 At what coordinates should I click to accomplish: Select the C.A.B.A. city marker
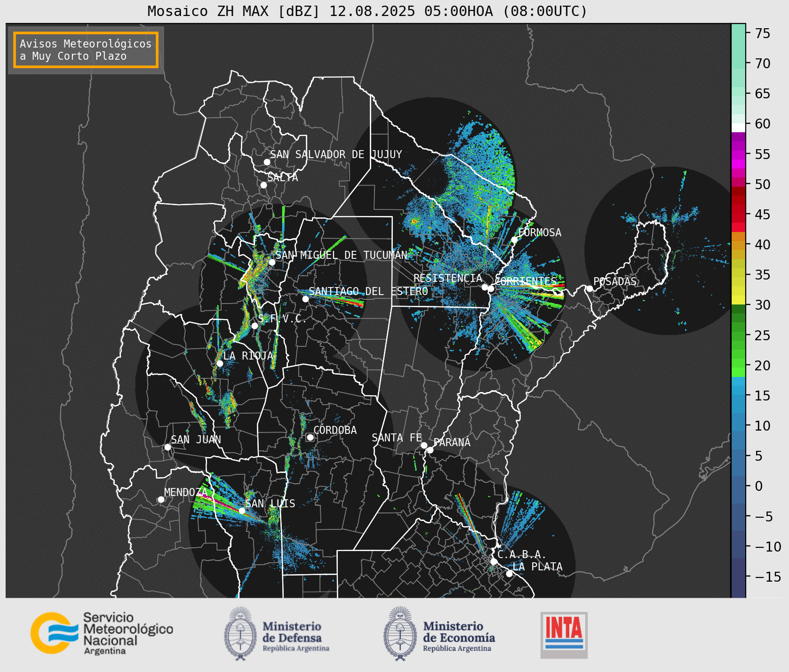point(494,561)
